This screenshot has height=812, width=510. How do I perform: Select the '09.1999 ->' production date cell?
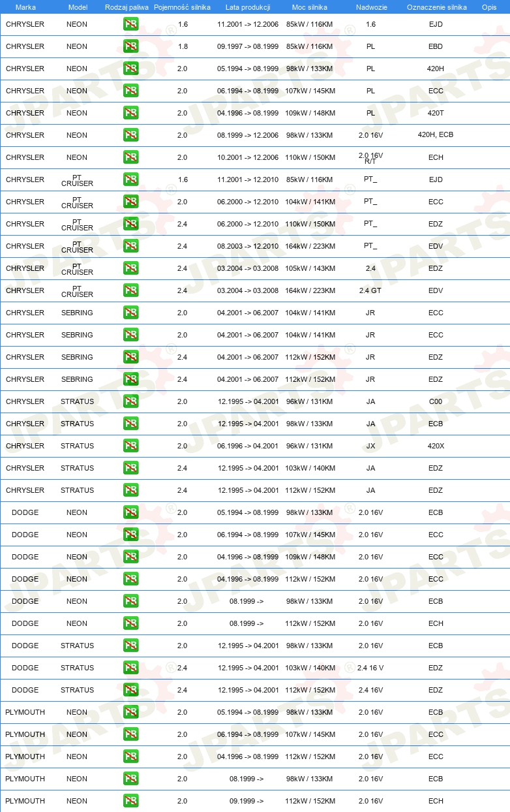click(x=247, y=801)
